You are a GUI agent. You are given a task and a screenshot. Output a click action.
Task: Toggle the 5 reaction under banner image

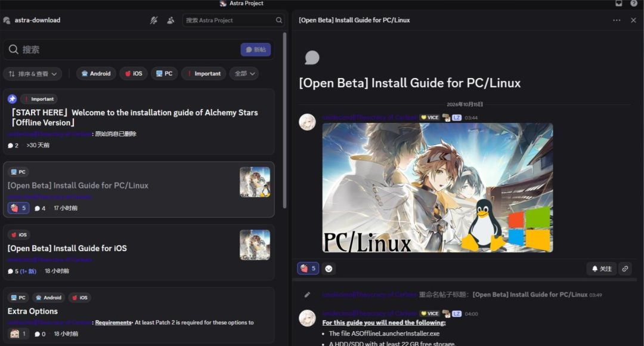point(308,268)
